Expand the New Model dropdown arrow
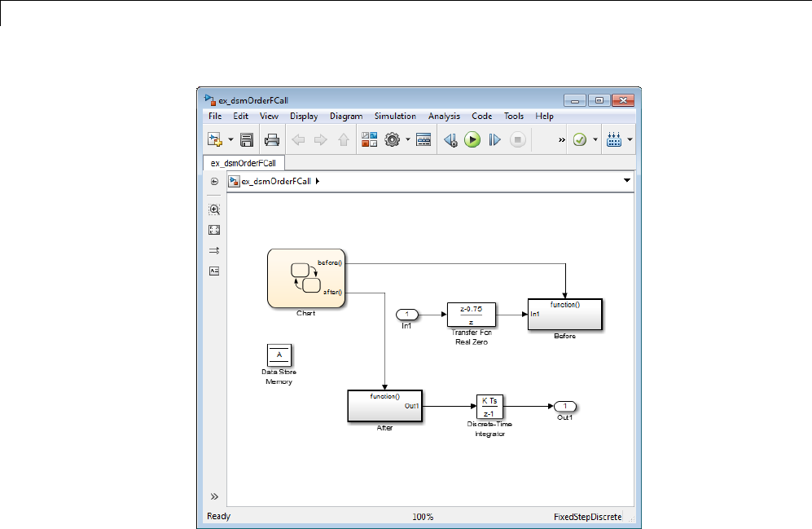This screenshot has width=812, height=529. coord(230,140)
